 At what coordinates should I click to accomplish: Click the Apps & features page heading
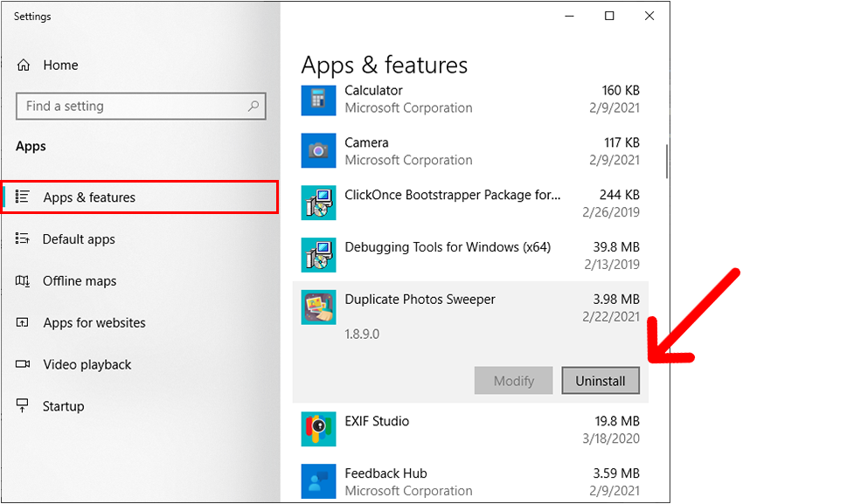tap(384, 66)
